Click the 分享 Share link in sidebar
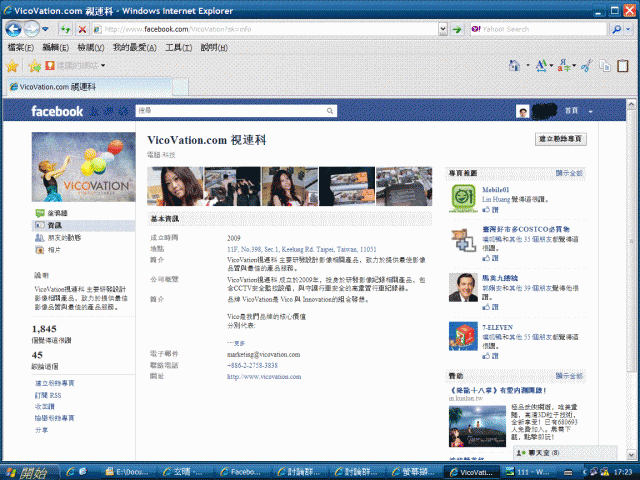This screenshot has width=640, height=480. point(42,430)
